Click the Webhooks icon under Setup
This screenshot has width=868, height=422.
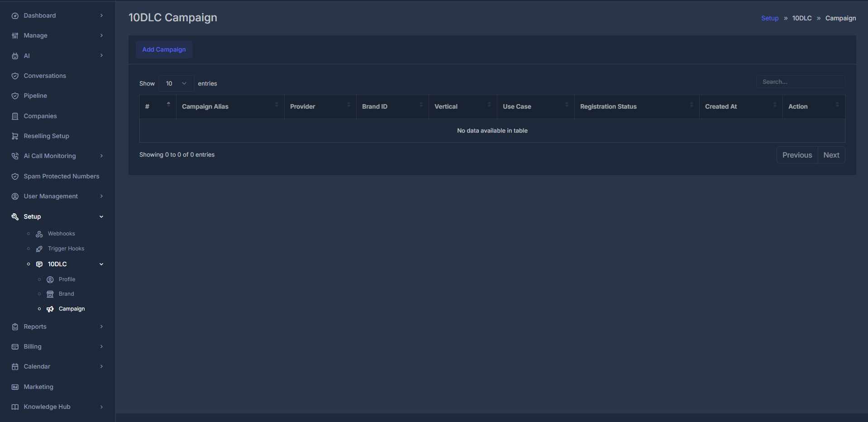pyautogui.click(x=39, y=234)
